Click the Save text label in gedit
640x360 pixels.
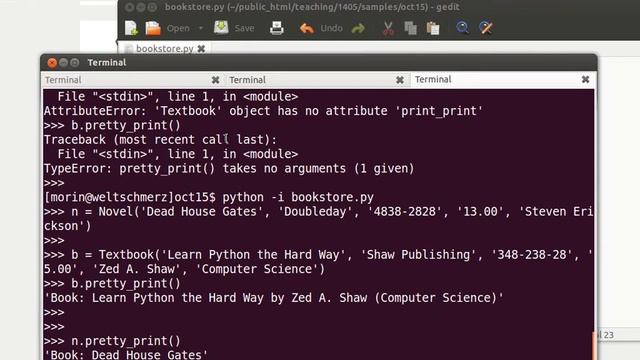[244, 28]
